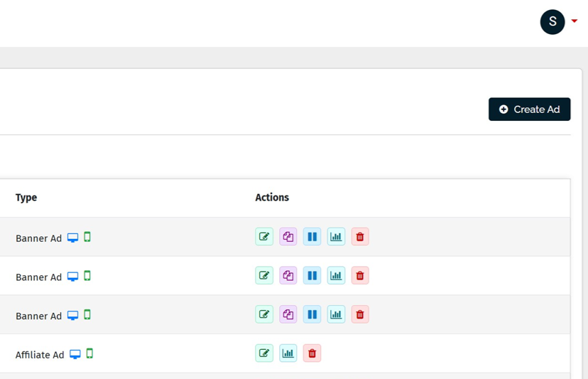Pause the first Banner Ad

click(x=312, y=237)
